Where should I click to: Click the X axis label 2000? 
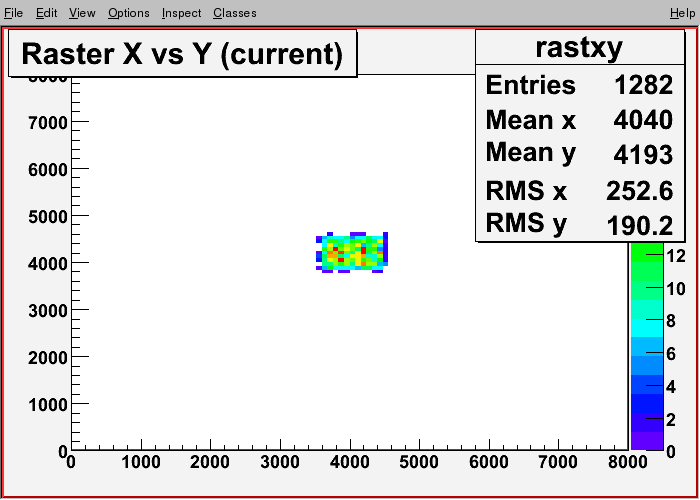tap(210, 462)
